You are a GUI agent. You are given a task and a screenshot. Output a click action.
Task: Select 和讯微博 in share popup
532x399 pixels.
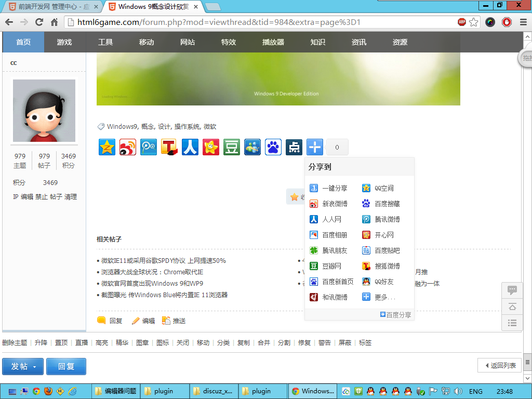[x=328, y=297]
